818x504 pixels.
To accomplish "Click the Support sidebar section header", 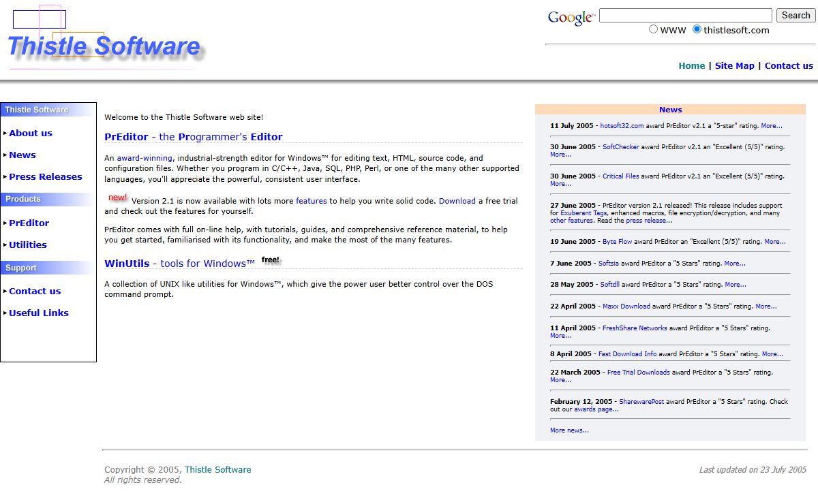I will 48,268.
